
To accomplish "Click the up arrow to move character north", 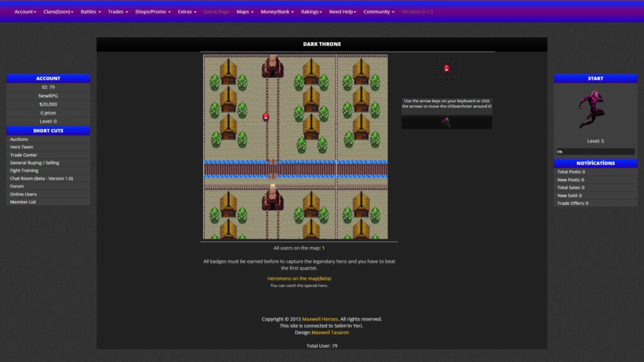I will pos(447,58).
